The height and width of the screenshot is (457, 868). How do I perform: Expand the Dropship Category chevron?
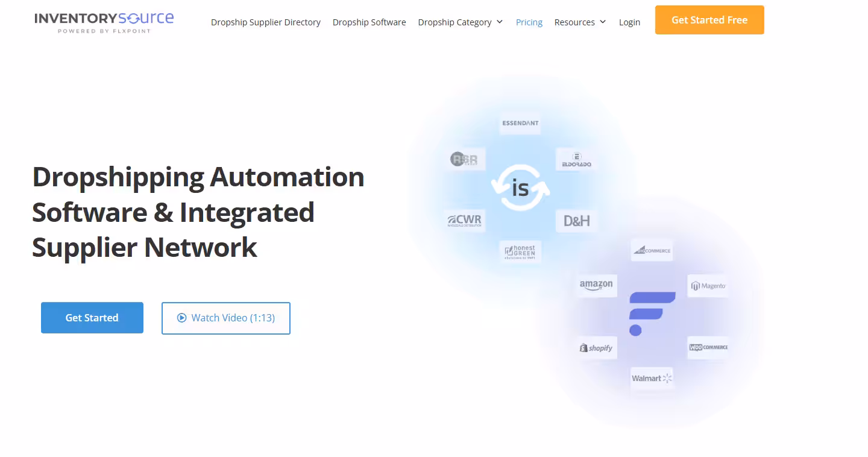click(500, 22)
